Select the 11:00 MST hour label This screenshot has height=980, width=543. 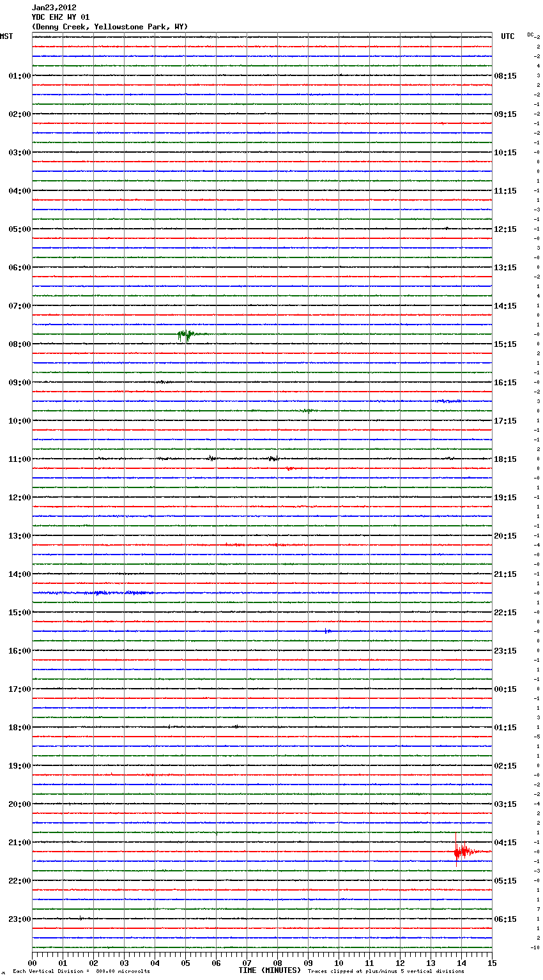coord(20,459)
